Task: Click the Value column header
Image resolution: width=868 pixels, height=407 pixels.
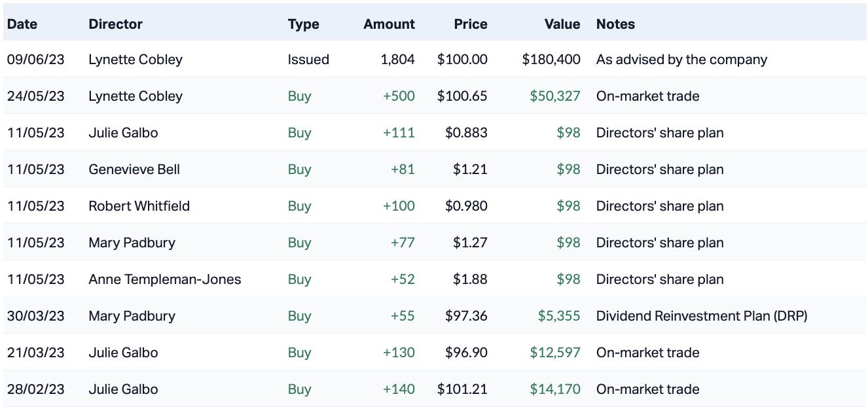Action: tap(562, 24)
